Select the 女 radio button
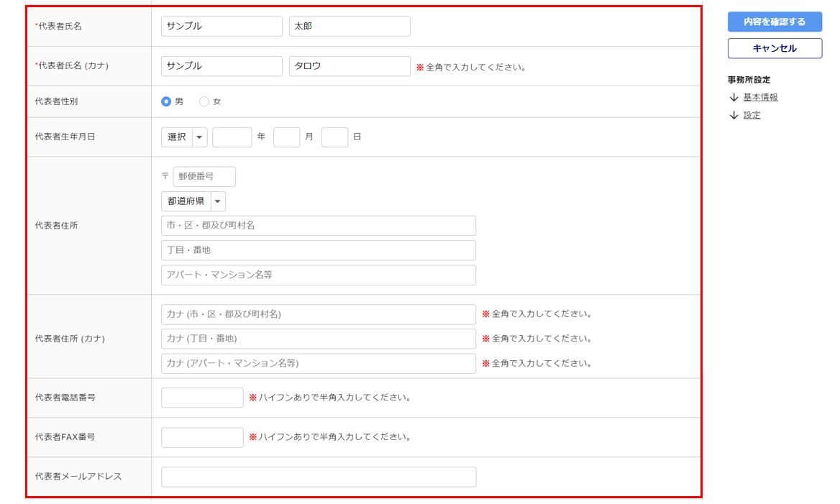This screenshot has height=504, width=840. (x=204, y=101)
